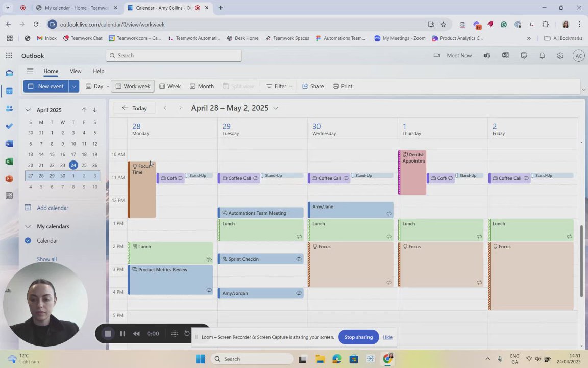Toggle the hamburger navigation pane
Image resolution: width=588 pixels, height=368 pixels.
[x=30, y=71]
